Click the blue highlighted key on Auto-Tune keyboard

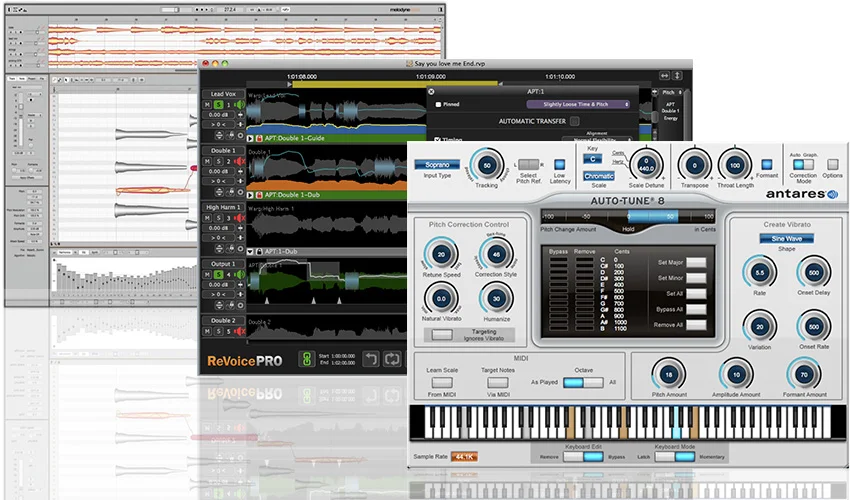[x=676, y=424]
